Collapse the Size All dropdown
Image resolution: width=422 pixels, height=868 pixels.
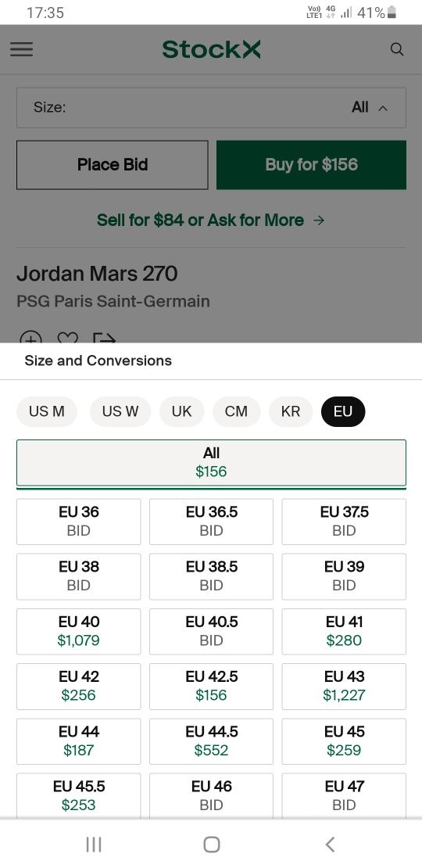(x=211, y=107)
